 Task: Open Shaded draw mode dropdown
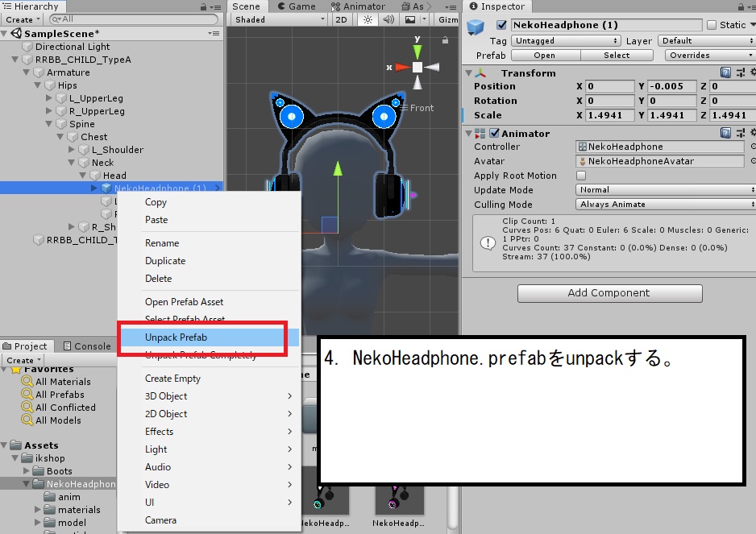click(279, 20)
